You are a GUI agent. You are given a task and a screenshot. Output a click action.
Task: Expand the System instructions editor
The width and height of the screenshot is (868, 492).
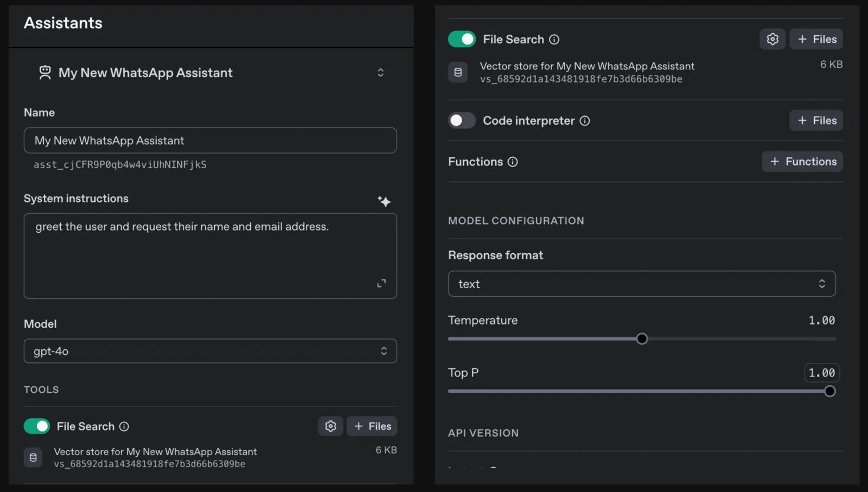(x=382, y=283)
